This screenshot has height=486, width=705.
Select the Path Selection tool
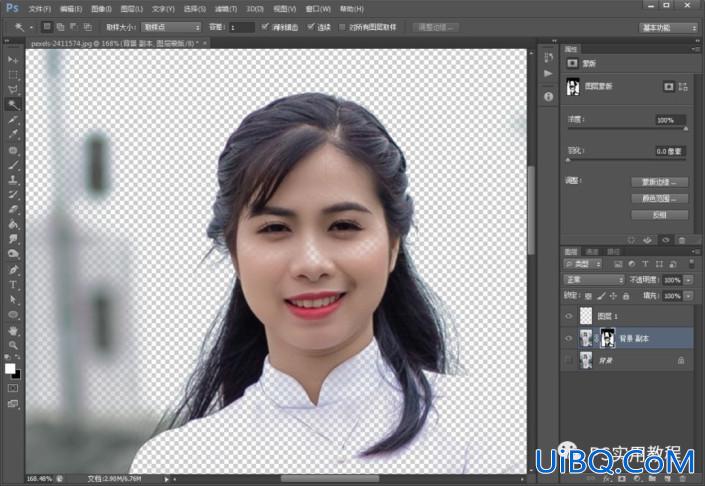click(13, 299)
